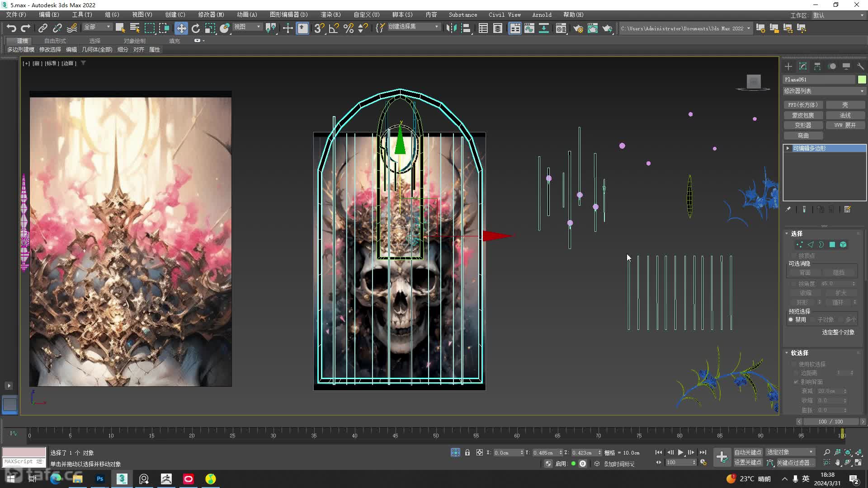Click the Mirror tool icon
Image resolution: width=868 pixels, height=488 pixels.
451,28
